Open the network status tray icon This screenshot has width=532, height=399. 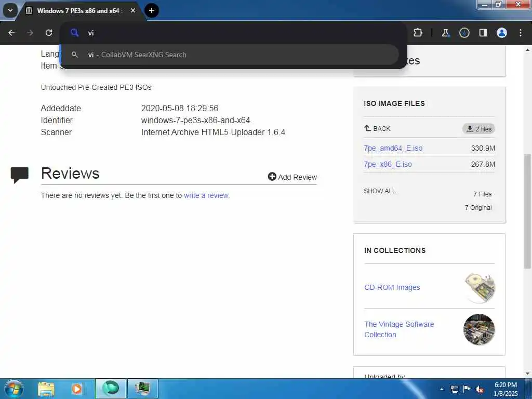point(454,389)
